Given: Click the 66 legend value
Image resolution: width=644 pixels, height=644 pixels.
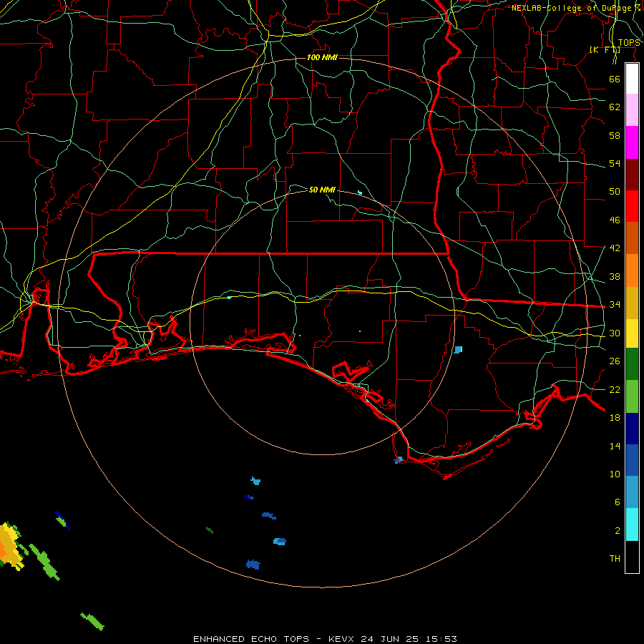Looking at the screenshot, I should point(615,79).
